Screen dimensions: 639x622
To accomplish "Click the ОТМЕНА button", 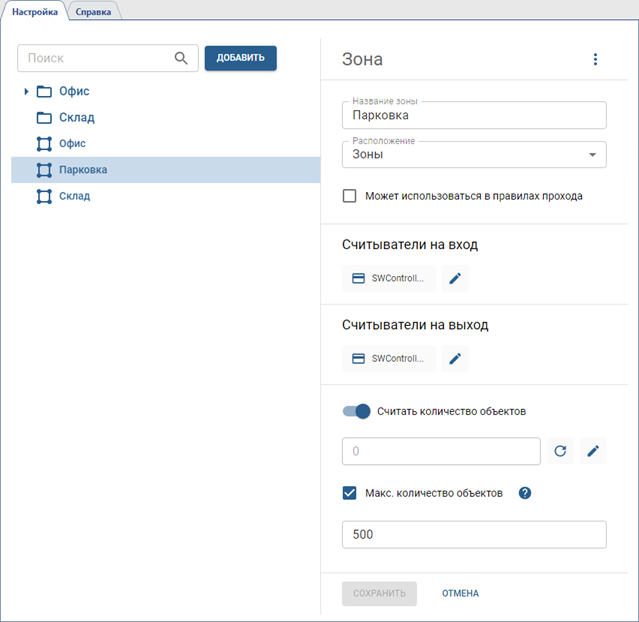I will [460, 593].
